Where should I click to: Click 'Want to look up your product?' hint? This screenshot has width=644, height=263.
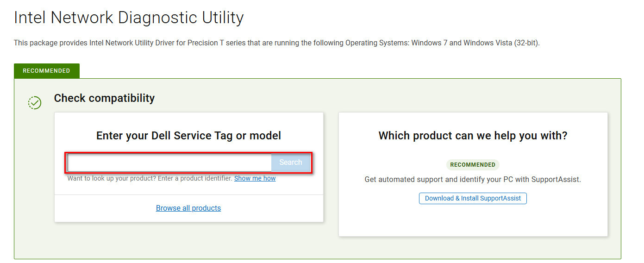[111, 178]
